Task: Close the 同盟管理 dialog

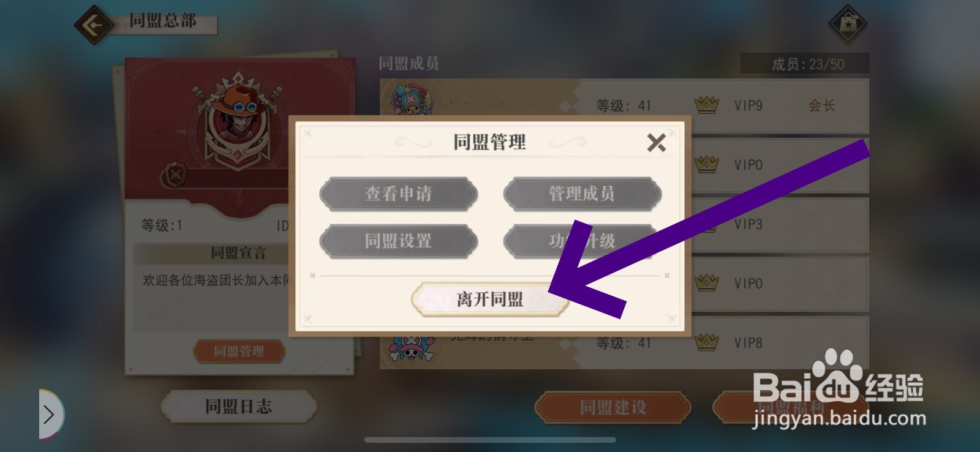Action: pos(656,143)
